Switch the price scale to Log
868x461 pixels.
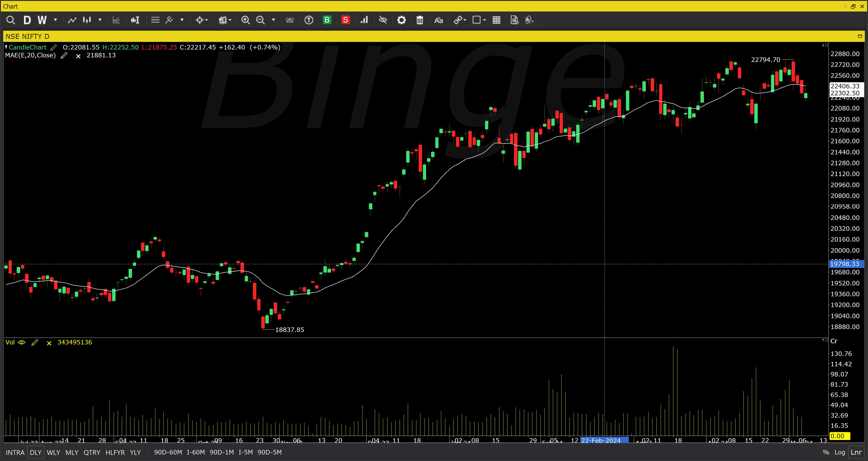click(839, 452)
